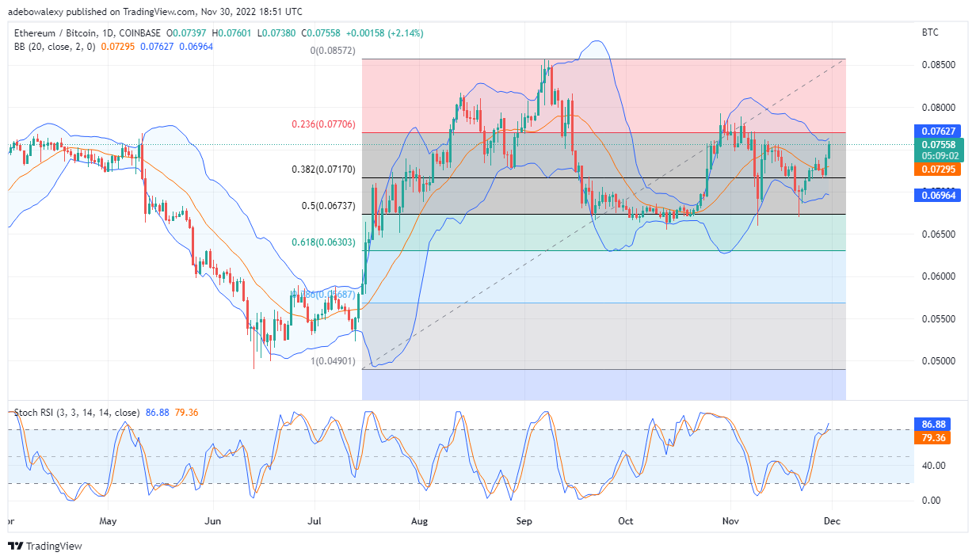The image size is (976, 560).
Task: Click the Nov label on time axis
Action: (730, 521)
